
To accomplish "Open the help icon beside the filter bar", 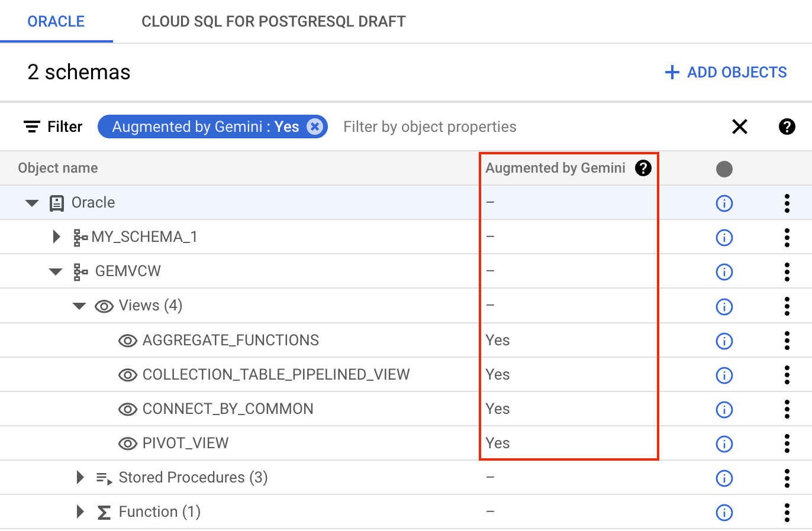I will tap(787, 126).
